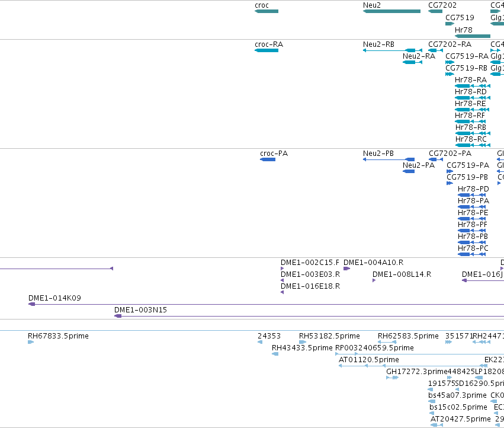Select the DME1-004A10.R BAC end
This screenshot has height=428, width=504.
347,269
